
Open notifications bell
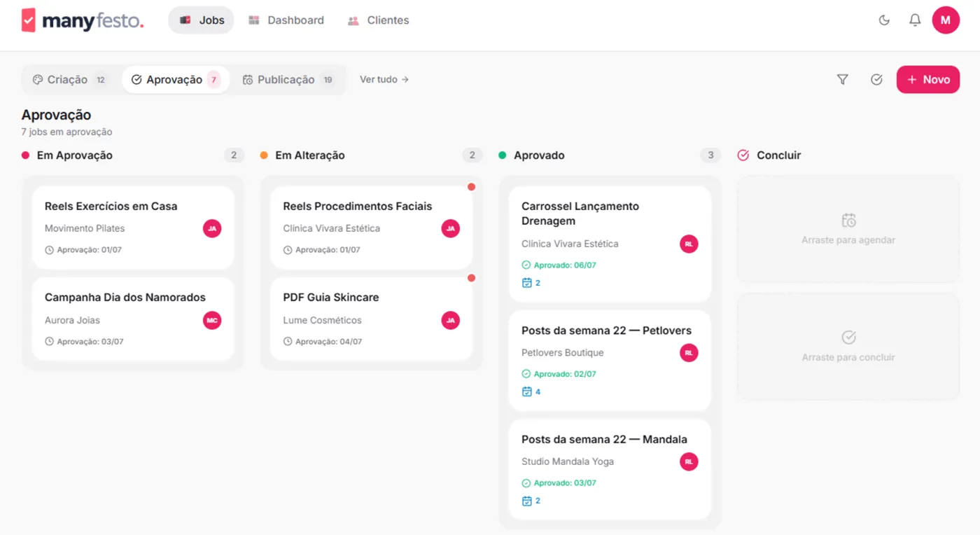[915, 20]
